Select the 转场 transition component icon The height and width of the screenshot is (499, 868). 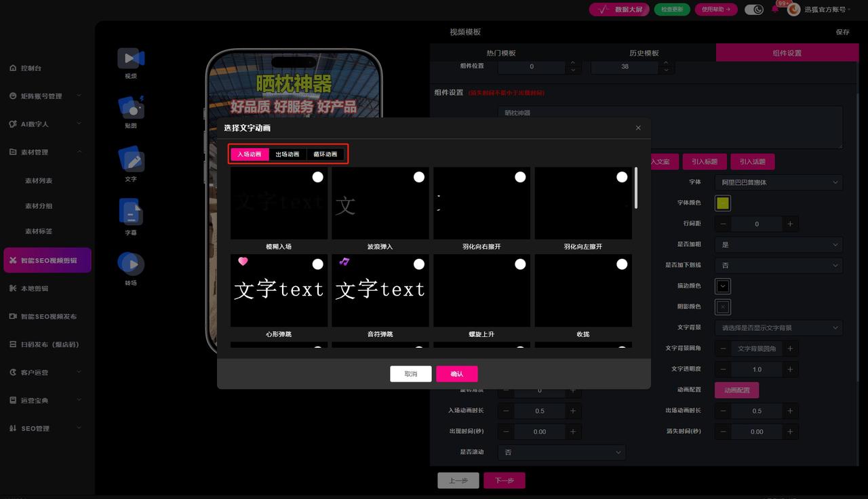click(x=131, y=264)
